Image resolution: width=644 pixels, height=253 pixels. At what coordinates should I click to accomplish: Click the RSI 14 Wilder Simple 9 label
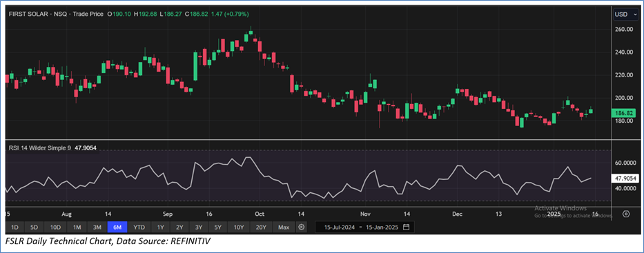click(x=39, y=148)
